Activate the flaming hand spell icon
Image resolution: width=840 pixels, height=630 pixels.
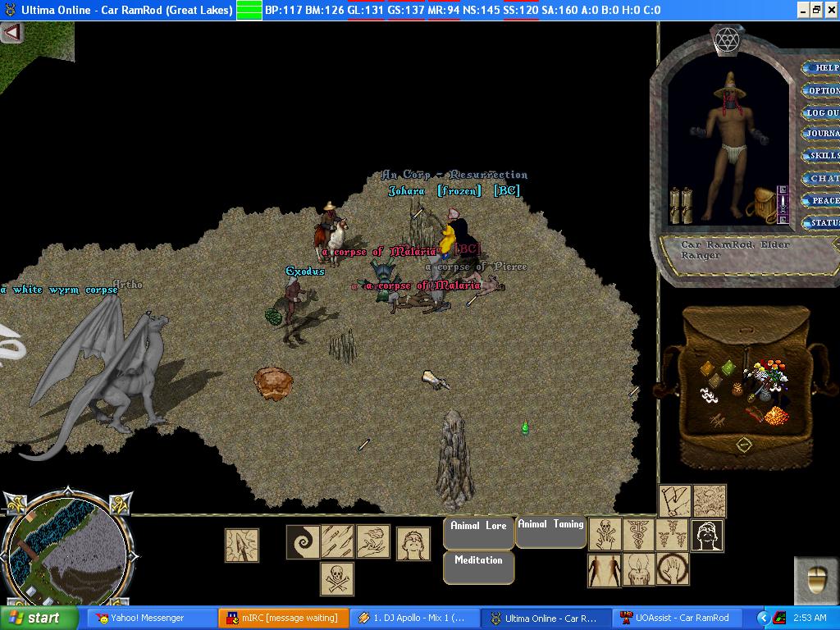click(373, 541)
